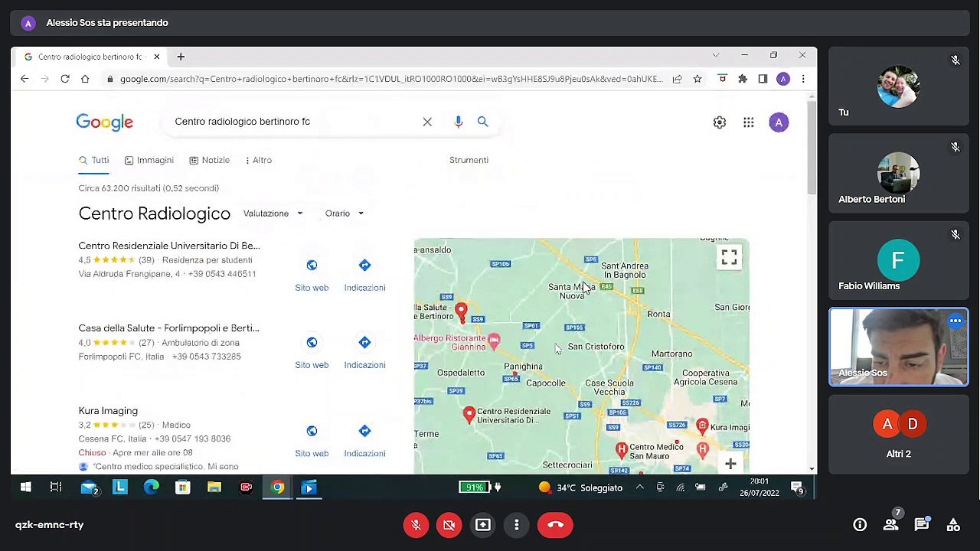Visit Sito web for Kura Imaging
Image resolution: width=980 pixels, height=551 pixels.
(312, 441)
